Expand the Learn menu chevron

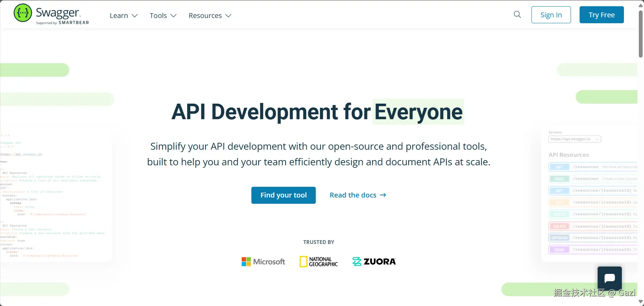click(135, 16)
